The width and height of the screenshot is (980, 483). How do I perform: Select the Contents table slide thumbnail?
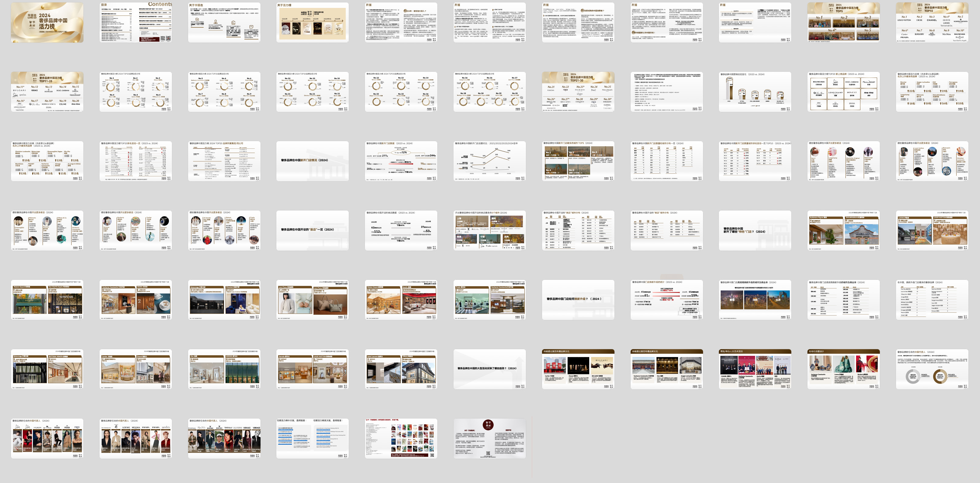pos(135,23)
